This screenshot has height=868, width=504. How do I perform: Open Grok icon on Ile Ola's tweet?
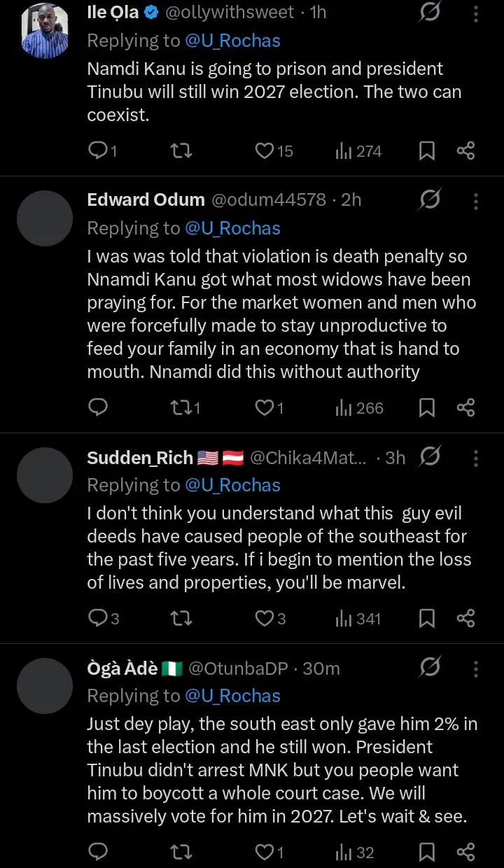[430, 13]
